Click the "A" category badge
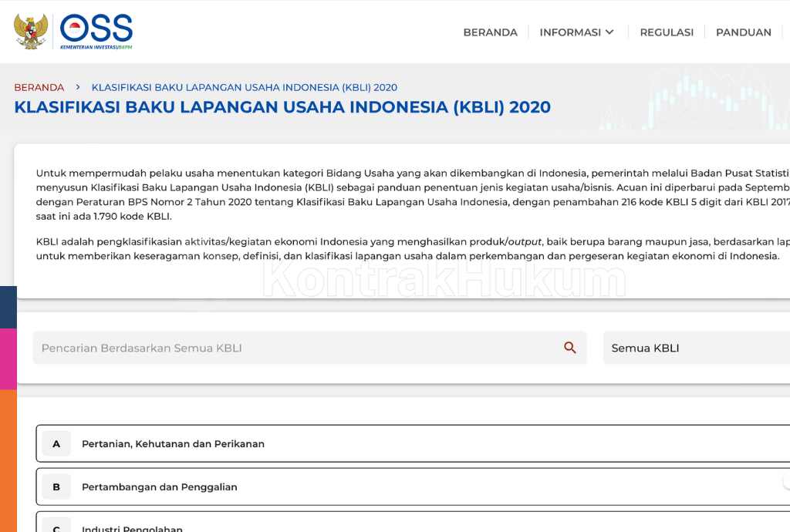Image resolution: width=790 pixels, height=532 pixels. tap(55, 443)
